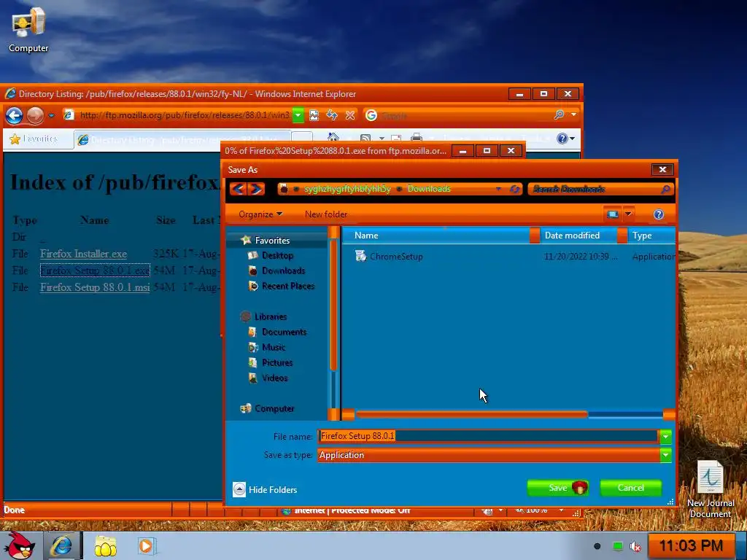This screenshot has height=560, width=747.
Task: Go to the IE Home page icon
Action: (x=333, y=138)
